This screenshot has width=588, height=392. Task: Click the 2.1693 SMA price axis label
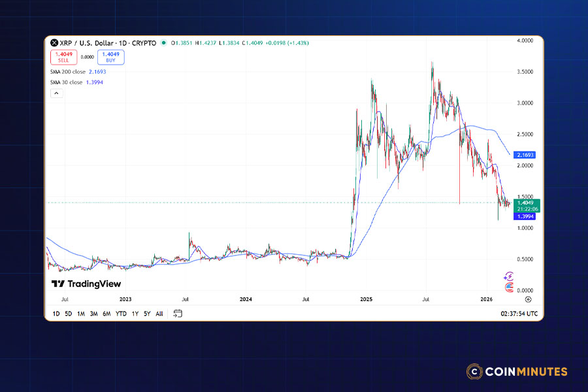coord(526,155)
